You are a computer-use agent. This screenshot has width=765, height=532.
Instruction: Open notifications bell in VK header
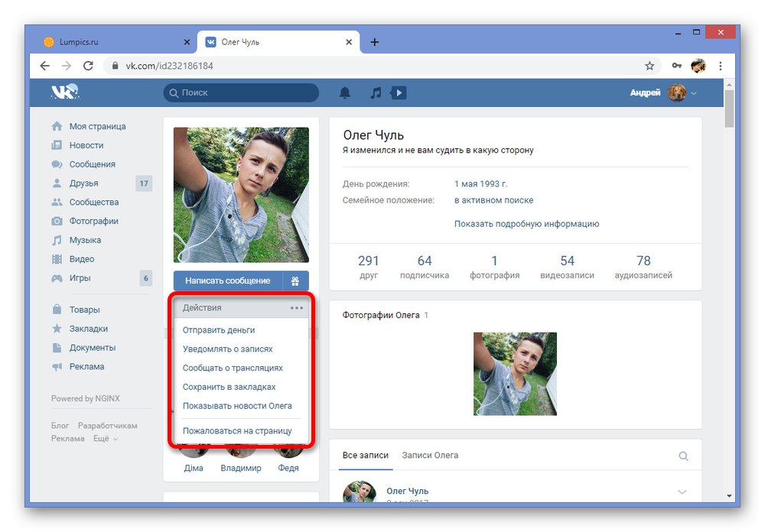345,92
